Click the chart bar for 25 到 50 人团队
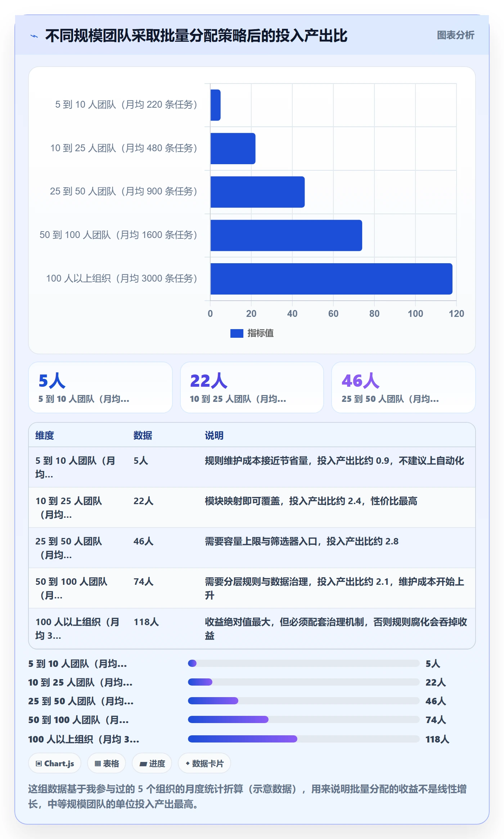504x839 pixels. (x=257, y=192)
